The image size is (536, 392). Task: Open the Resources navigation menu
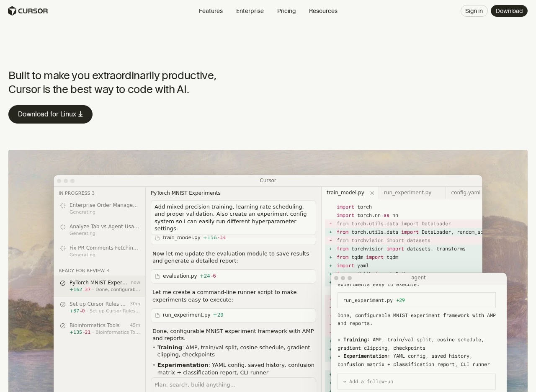[x=323, y=11]
